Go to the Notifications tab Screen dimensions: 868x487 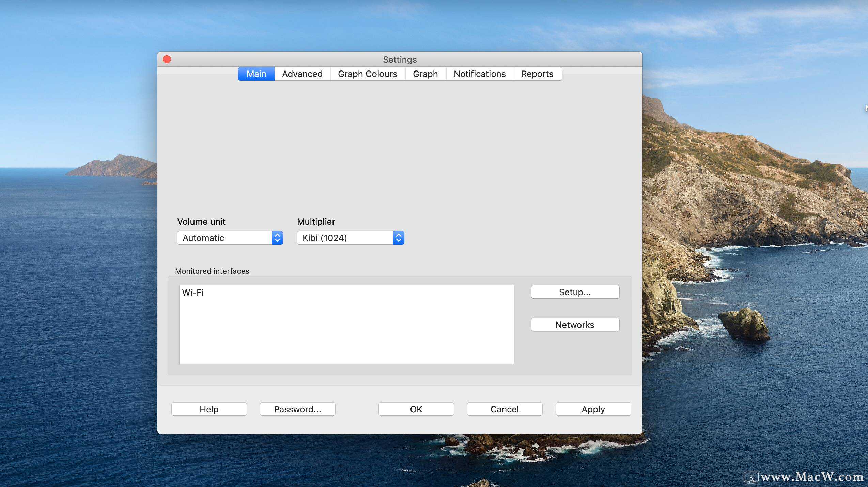click(479, 74)
